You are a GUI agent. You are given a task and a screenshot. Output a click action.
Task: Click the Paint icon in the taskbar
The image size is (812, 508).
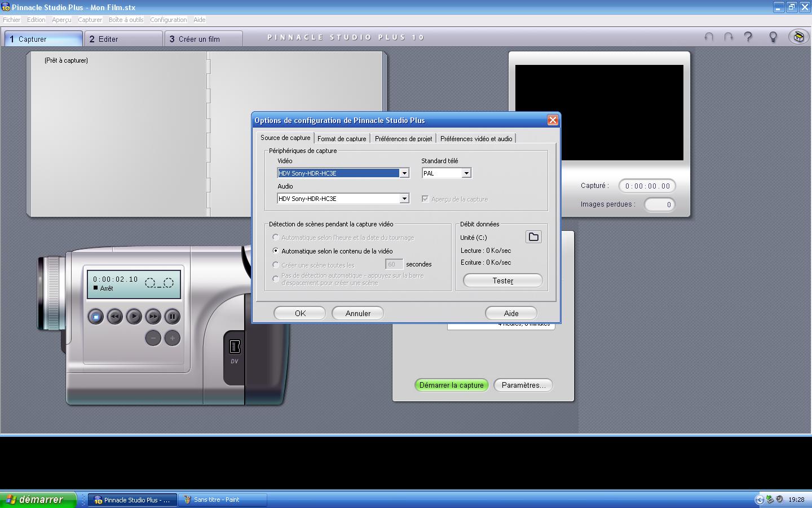[x=187, y=500]
